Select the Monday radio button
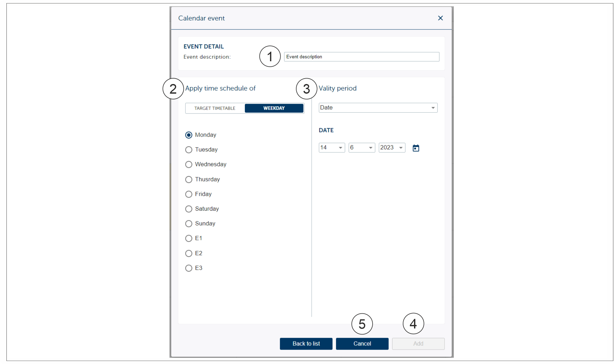The width and height of the screenshot is (614, 364). pyautogui.click(x=189, y=135)
